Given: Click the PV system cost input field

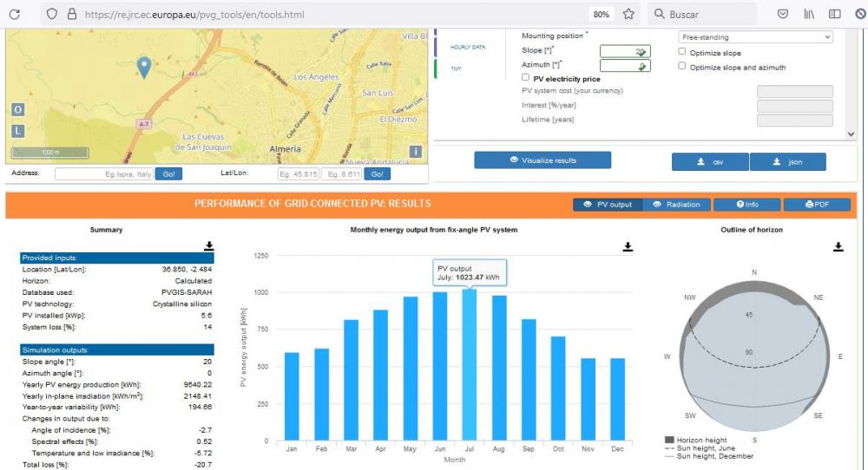Looking at the screenshot, I should [x=795, y=92].
